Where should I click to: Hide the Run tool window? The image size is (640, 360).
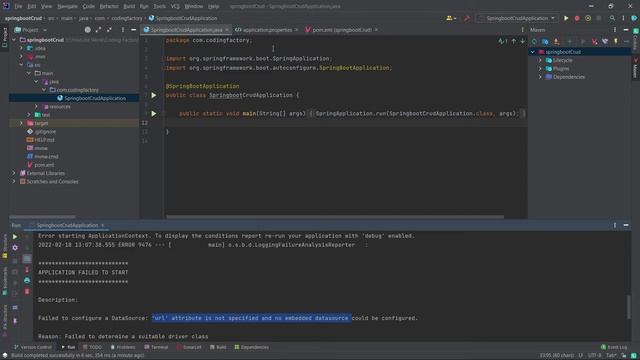click(626, 225)
